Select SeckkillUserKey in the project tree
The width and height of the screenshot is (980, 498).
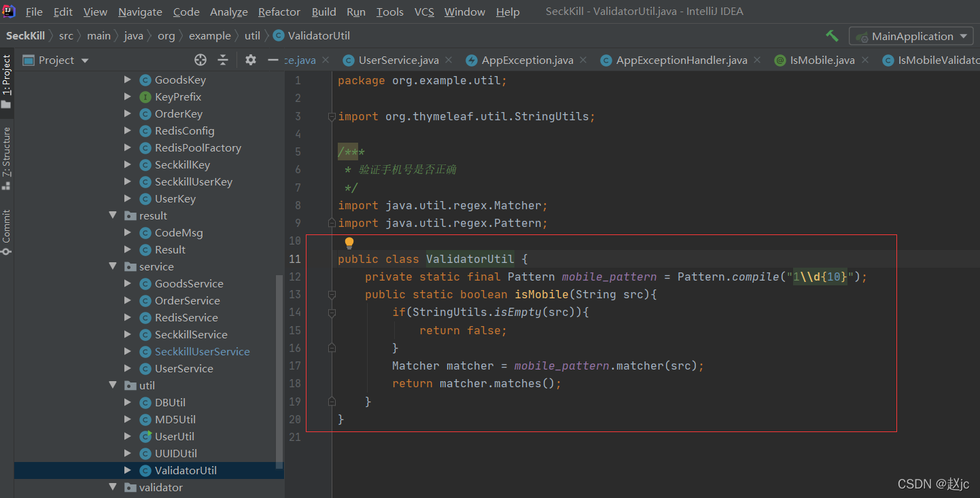(x=194, y=181)
